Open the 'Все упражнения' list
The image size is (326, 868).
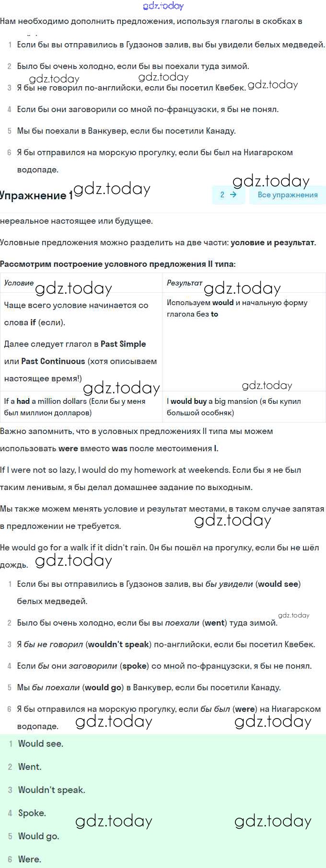tap(287, 195)
